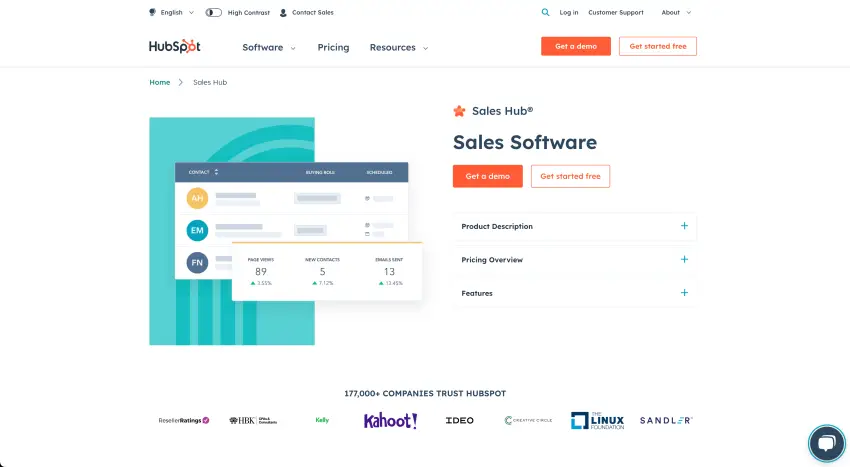Expand the Resources menu
Screen dimensions: 850x467
(399, 48)
